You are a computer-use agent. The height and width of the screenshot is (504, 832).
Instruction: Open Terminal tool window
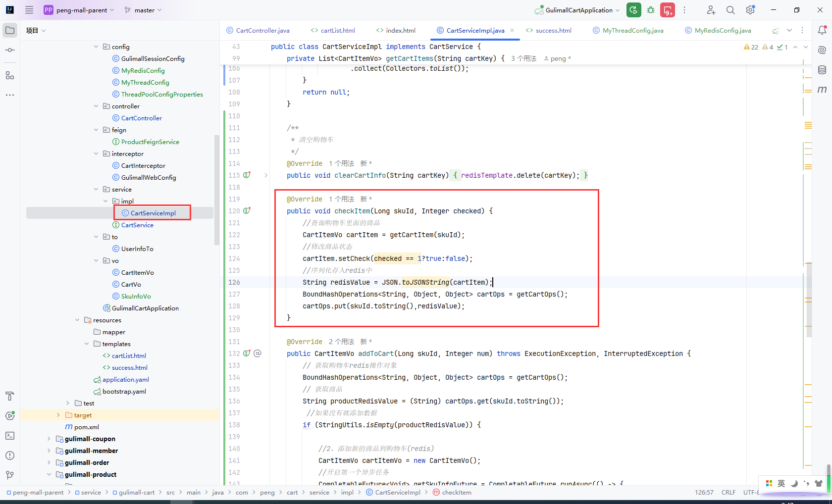pyautogui.click(x=10, y=436)
